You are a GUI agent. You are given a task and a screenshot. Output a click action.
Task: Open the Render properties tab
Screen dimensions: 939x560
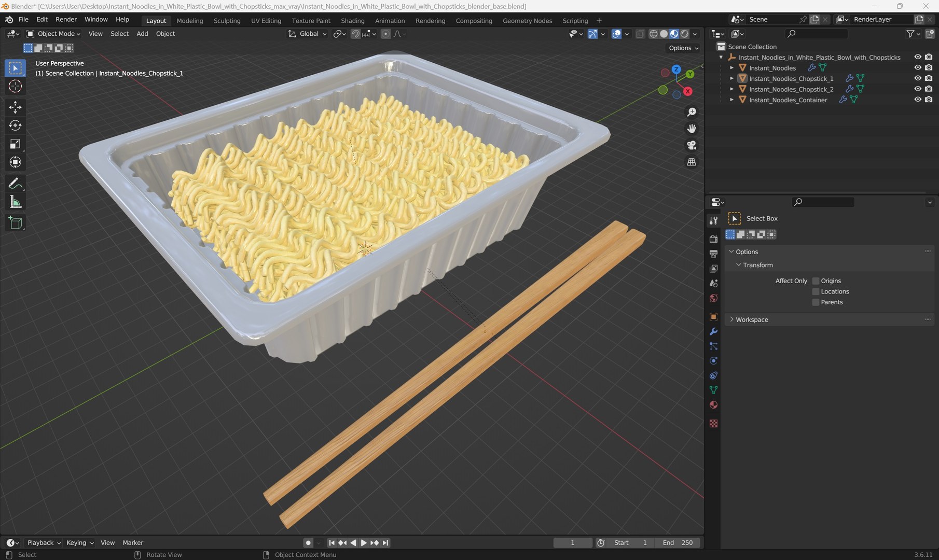point(713,239)
